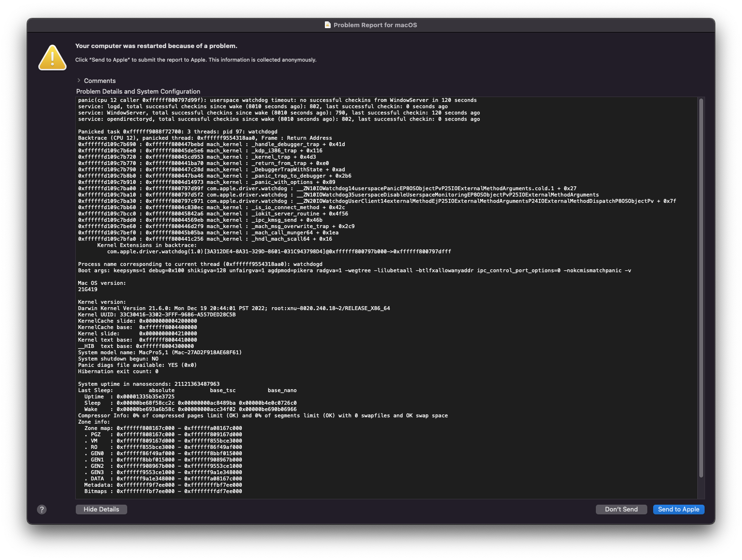Viewport: 742px width, 560px height.
Task: Click the "_hndl_mach_scall64 + 0x16" backtrace line
Action: point(205,239)
